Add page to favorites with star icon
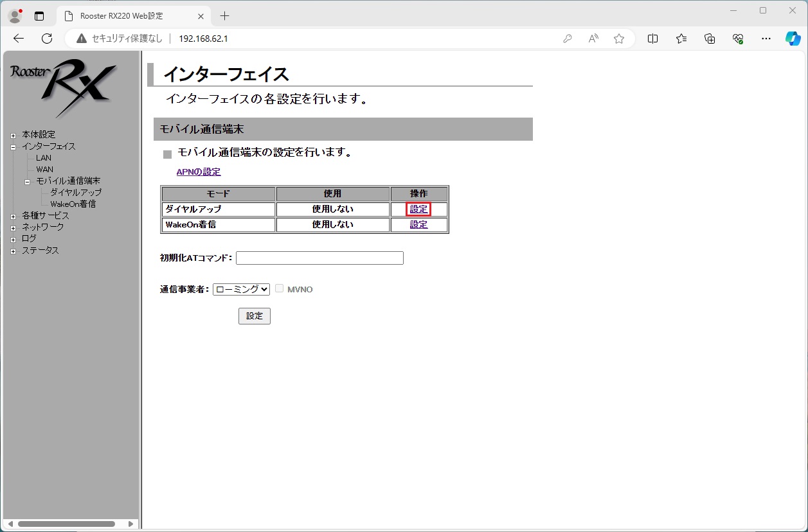 click(619, 39)
